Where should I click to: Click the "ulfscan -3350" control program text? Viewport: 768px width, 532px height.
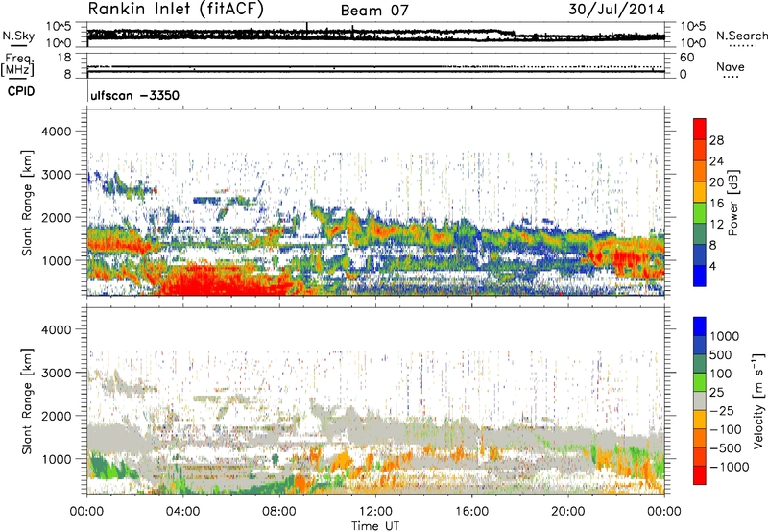(x=134, y=95)
